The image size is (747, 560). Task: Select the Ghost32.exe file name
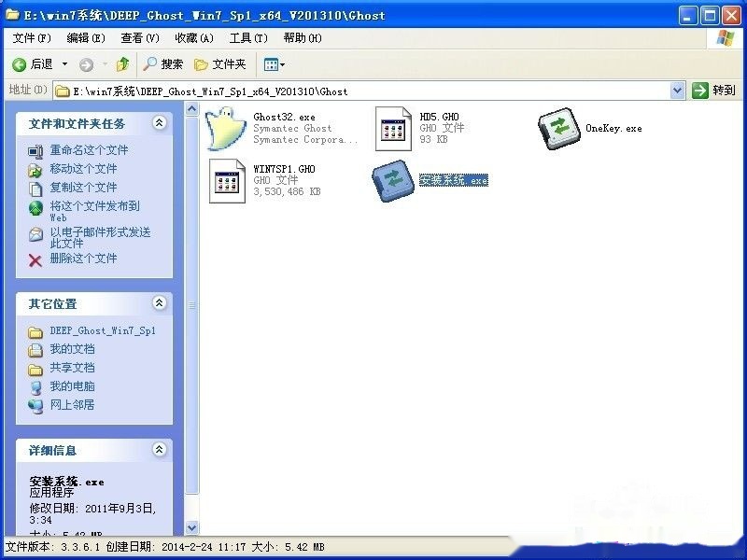coord(285,117)
